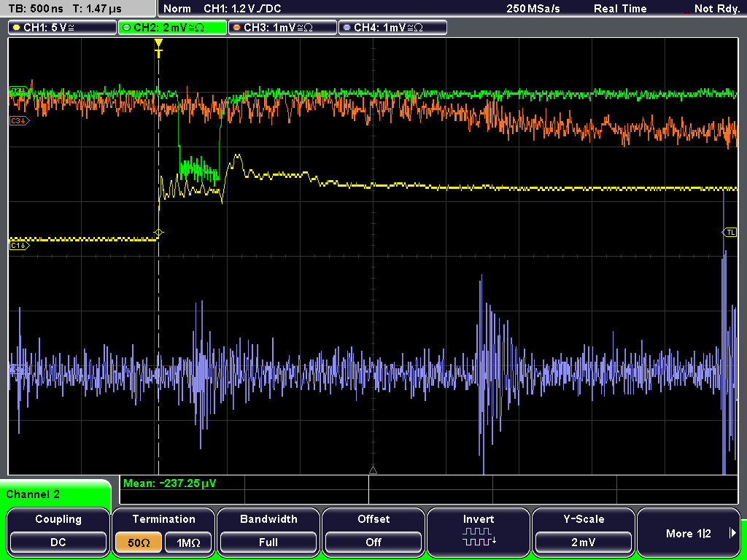Click the TB: 500 ns timebase readout
Screen dimensions: 747x560
click(36, 9)
